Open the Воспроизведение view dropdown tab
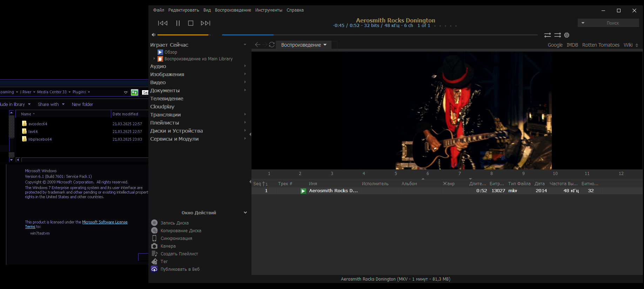This screenshot has height=289, width=644. pos(304,45)
